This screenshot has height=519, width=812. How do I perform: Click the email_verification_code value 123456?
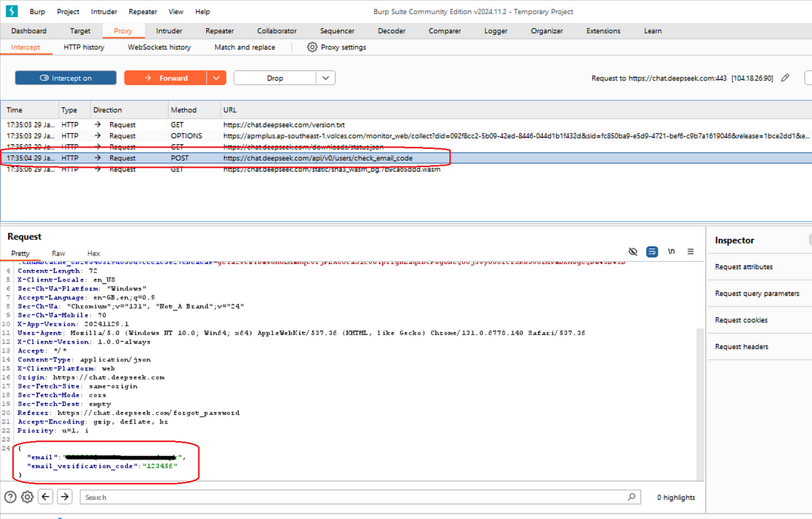pyautogui.click(x=161, y=466)
